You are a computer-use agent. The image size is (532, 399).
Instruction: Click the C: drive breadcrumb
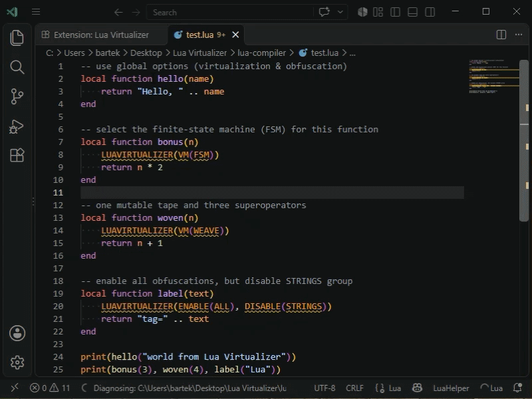(x=49, y=53)
